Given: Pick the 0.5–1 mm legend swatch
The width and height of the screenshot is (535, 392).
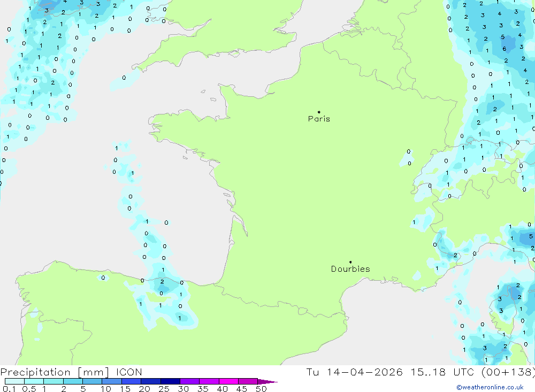Looking at the screenshot, I should [34, 381].
